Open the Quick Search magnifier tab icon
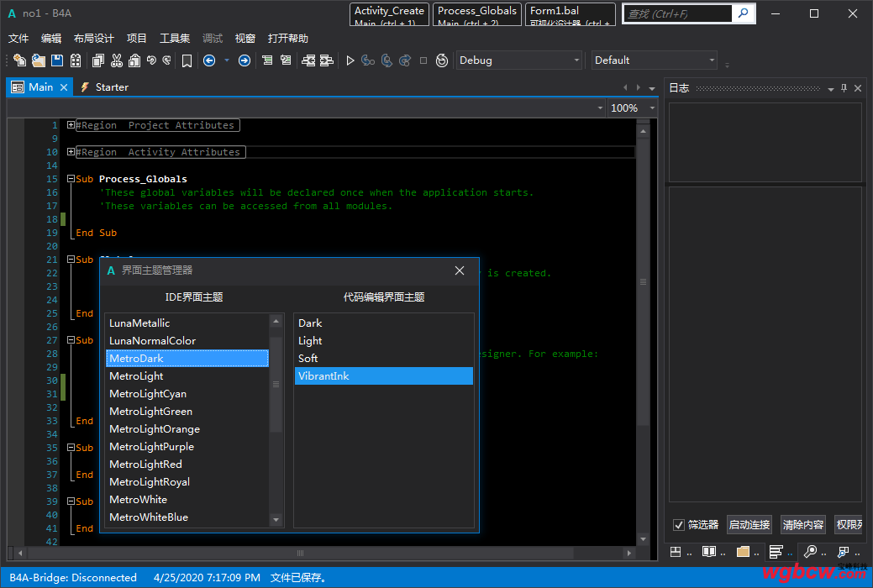This screenshot has height=588, width=873. click(810, 551)
